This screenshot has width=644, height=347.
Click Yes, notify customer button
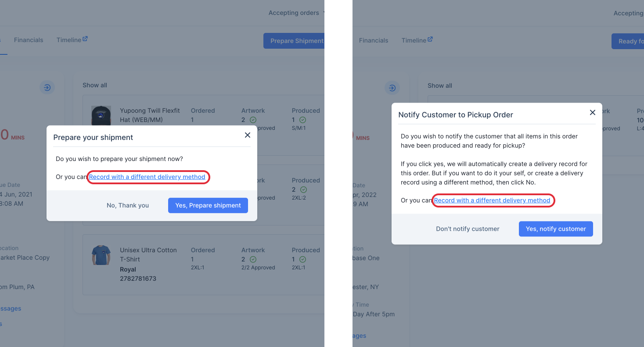[x=556, y=229]
